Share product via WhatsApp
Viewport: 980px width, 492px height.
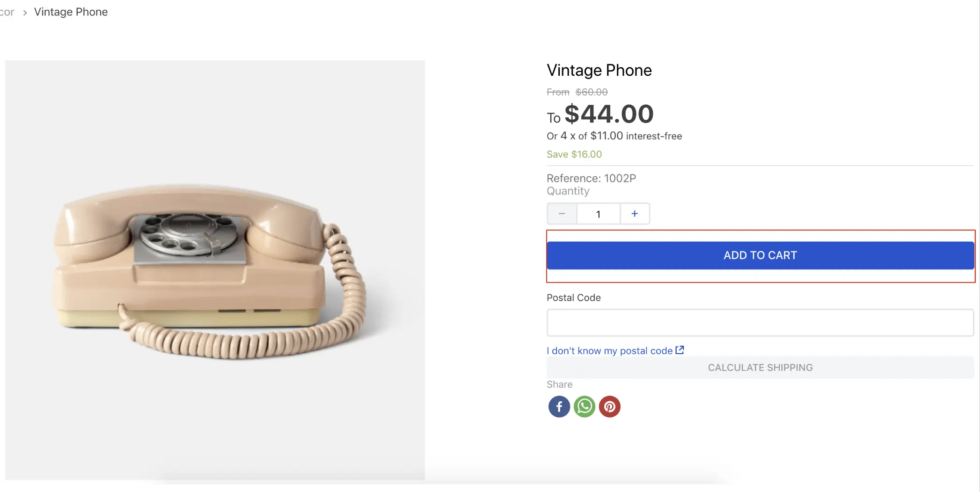tap(584, 406)
